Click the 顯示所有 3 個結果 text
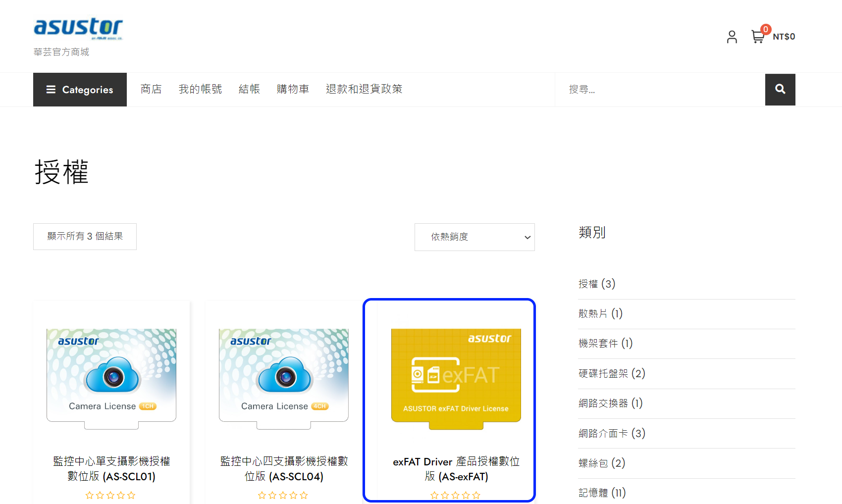This screenshot has height=504, width=842. [x=85, y=237]
